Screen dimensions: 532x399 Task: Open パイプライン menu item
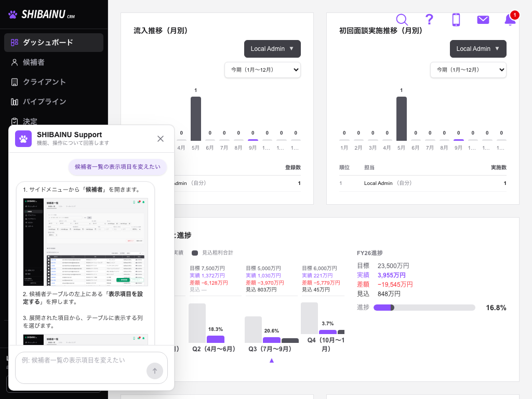[54, 101]
